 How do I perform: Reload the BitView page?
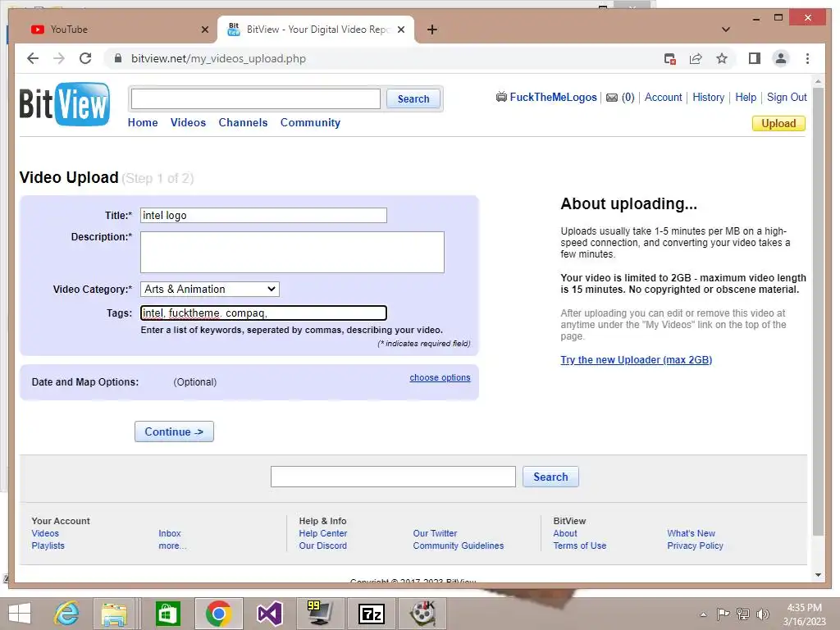click(85, 58)
